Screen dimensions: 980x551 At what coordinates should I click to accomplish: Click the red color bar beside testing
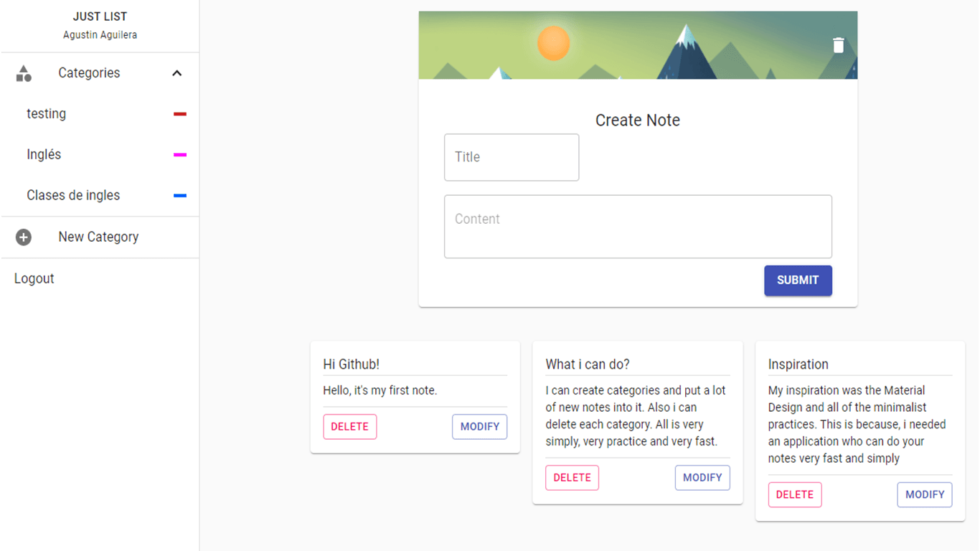[x=180, y=114]
